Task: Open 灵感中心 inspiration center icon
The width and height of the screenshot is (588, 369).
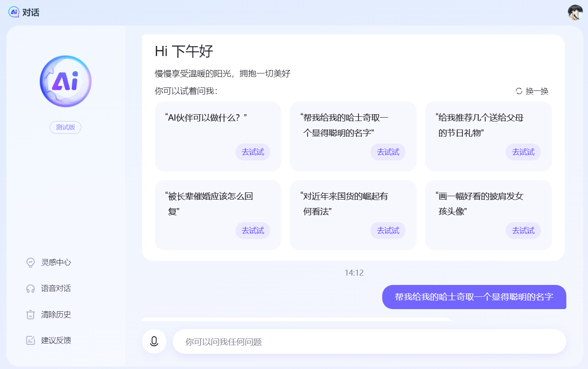Action: [x=31, y=262]
